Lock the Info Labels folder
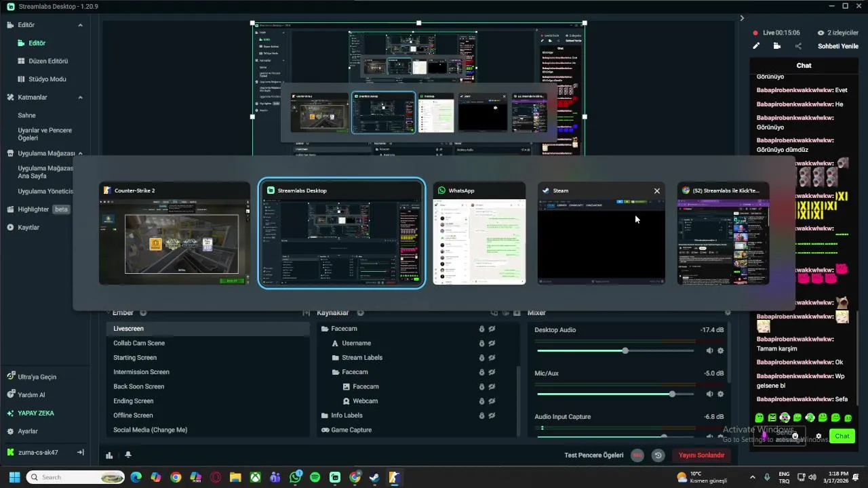The image size is (868, 488). click(481, 415)
